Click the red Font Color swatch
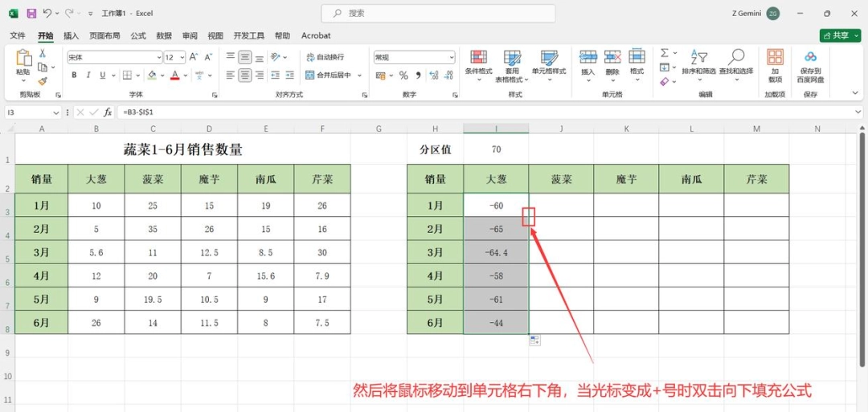This screenshot has height=412, width=868. [175, 75]
